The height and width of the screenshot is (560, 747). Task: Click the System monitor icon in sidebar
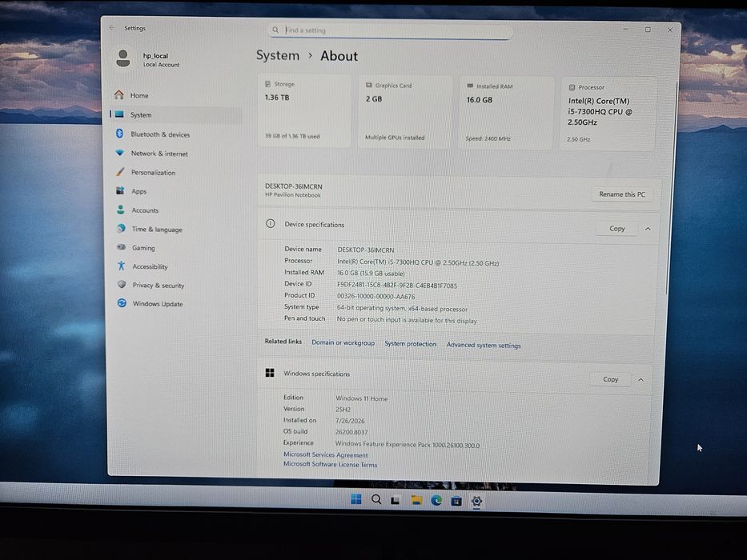pos(119,114)
